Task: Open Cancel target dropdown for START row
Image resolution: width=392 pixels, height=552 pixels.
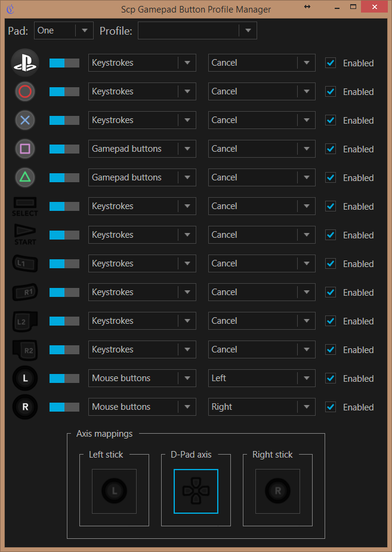Action: (x=261, y=235)
